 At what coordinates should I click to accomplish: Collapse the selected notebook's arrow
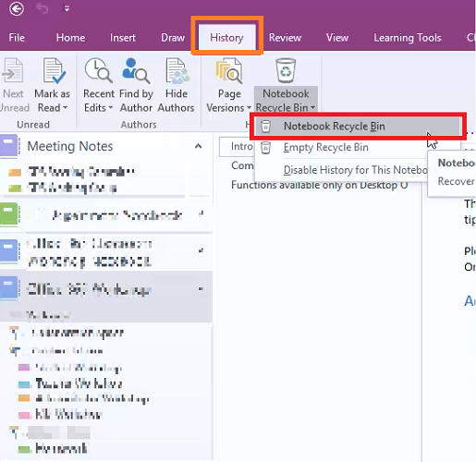(201, 289)
